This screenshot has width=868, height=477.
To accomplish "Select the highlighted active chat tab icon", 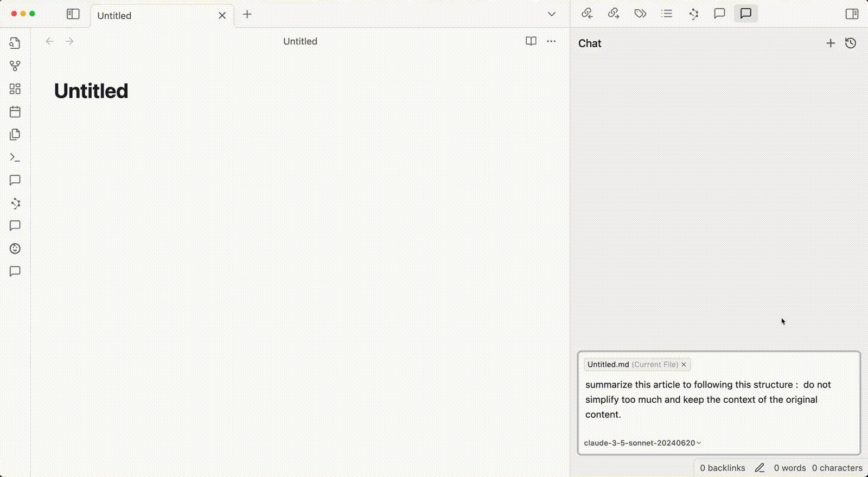I will 746,14.
